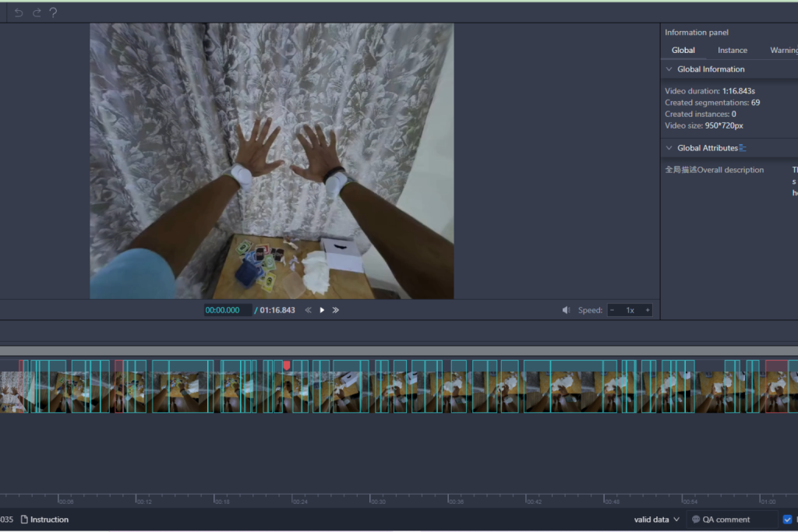Screen dimensions: 798x532
Task: Click the current time 00:00:000 field
Action: (x=227, y=310)
